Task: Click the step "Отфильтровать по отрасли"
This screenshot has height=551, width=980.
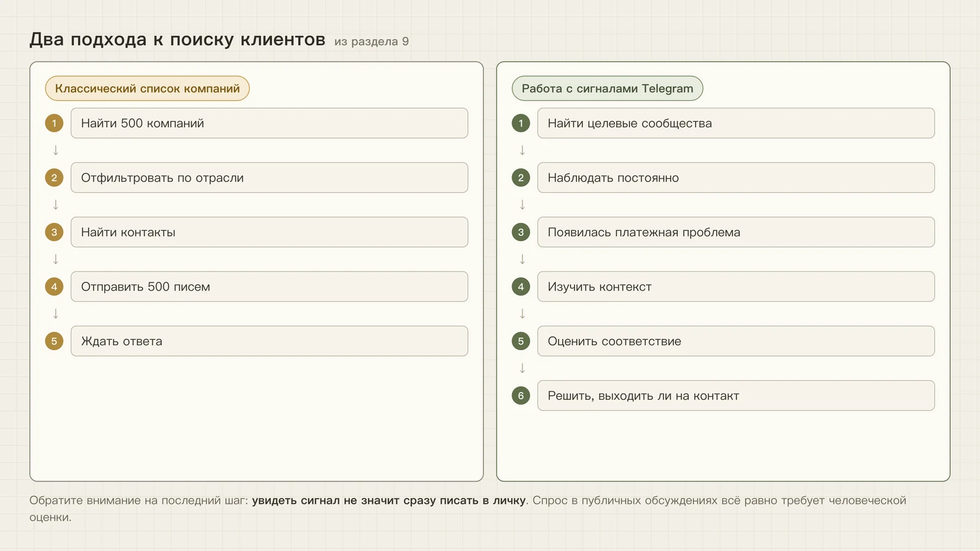Action: (x=269, y=178)
